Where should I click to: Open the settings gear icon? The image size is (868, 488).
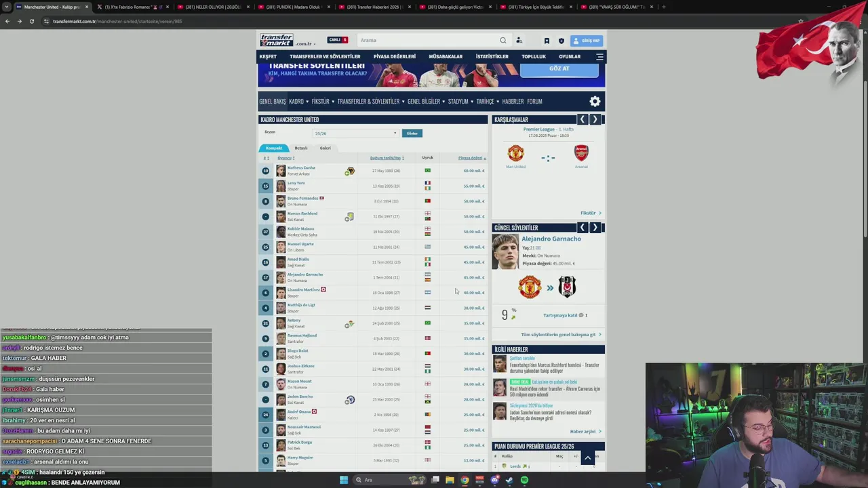point(595,101)
